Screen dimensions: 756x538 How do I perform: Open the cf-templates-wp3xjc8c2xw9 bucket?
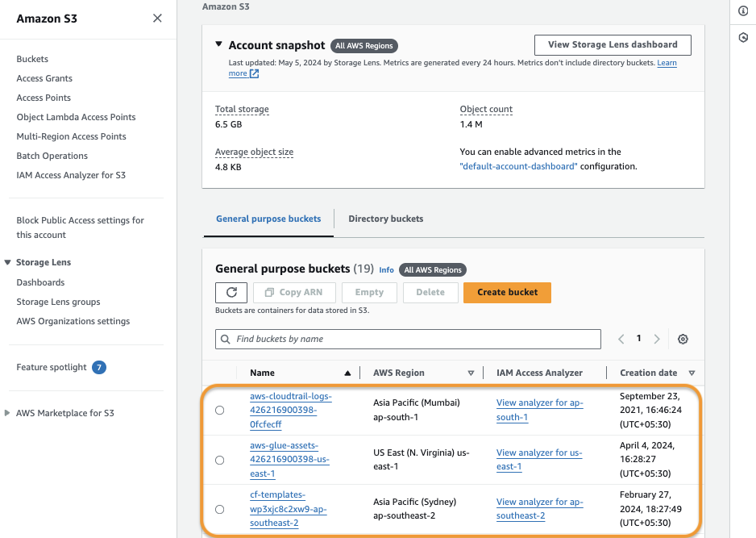[x=289, y=509]
